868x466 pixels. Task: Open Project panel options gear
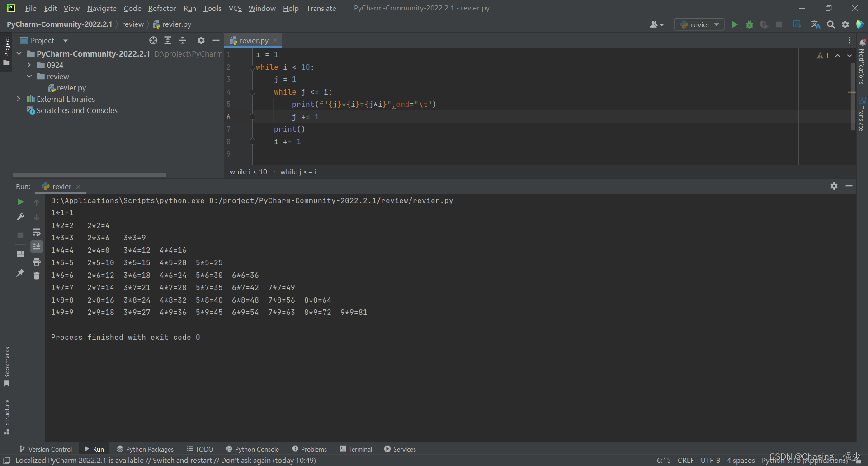[x=201, y=40]
